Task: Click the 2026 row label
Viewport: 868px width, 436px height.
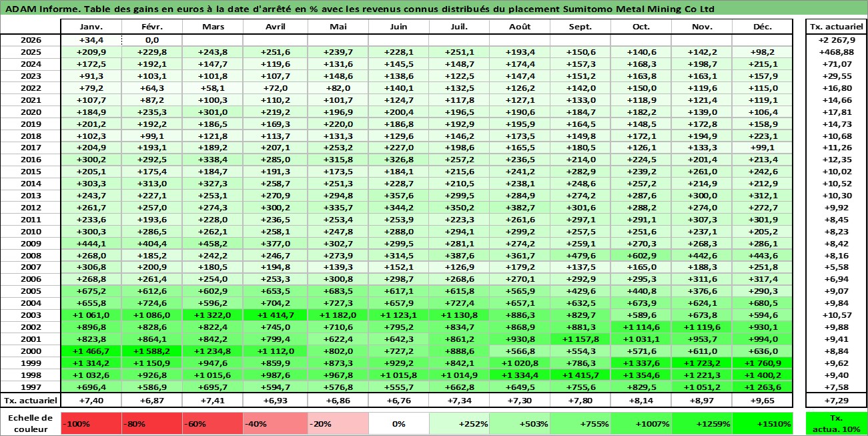Action: [31, 40]
